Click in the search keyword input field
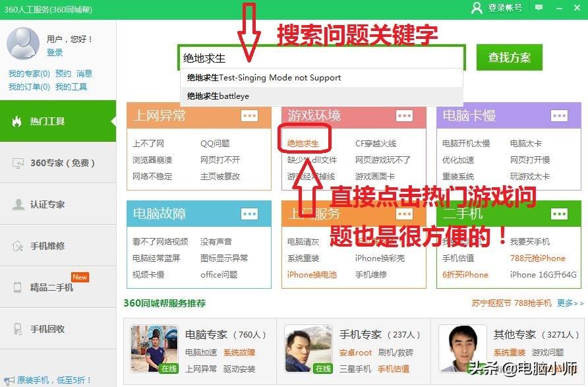This screenshot has width=588, height=387. pos(322,58)
